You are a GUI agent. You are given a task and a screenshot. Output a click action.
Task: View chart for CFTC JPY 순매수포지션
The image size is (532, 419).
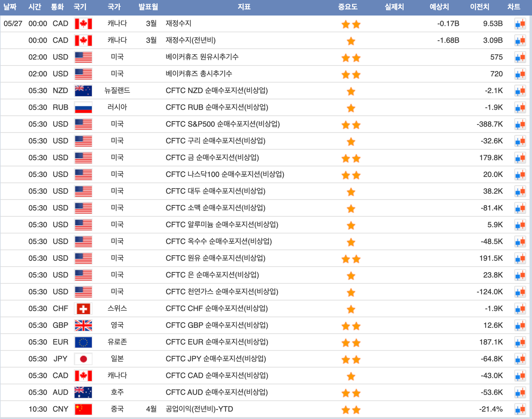tap(520, 359)
